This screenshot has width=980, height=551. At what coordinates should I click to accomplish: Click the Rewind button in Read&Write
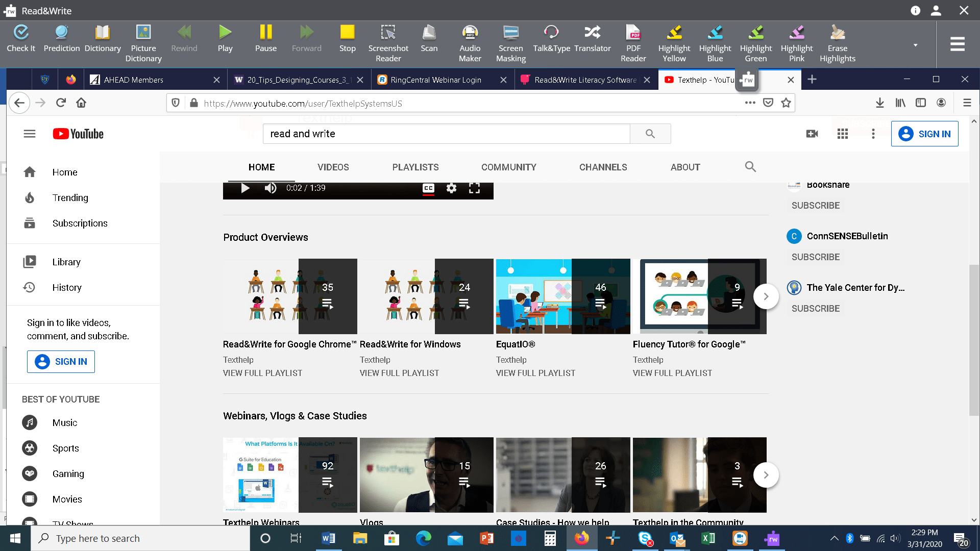pyautogui.click(x=184, y=39)
